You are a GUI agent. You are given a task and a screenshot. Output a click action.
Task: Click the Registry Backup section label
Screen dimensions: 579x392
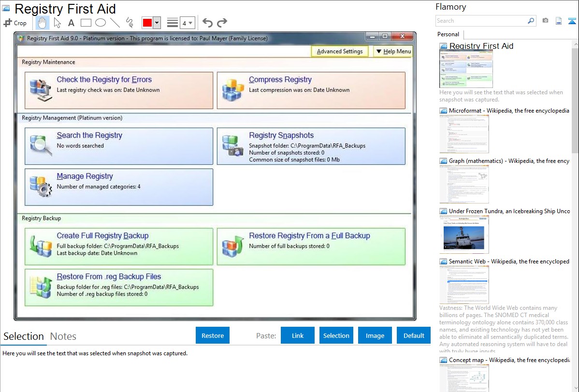click(x=42, y=218)
